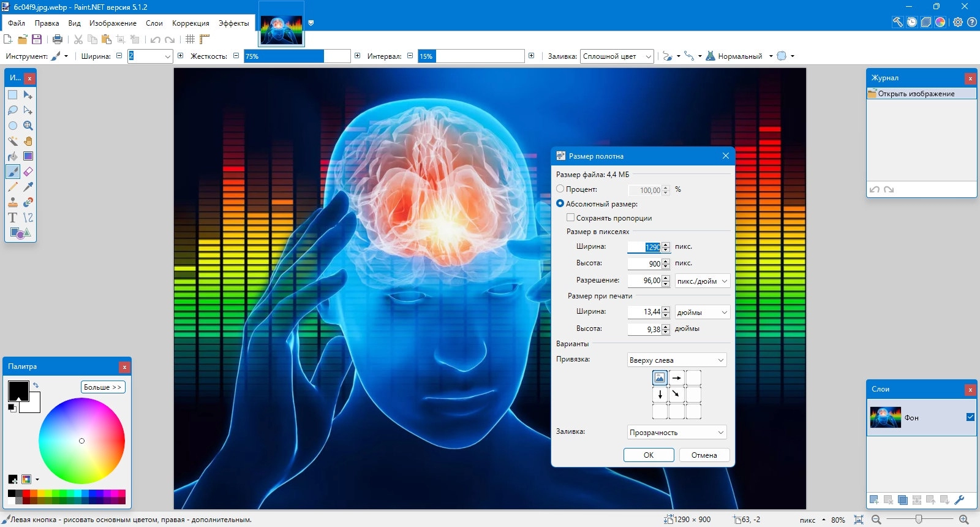Expand the Заливка Прозрачность dropdown in dialog
980x527 pixels.
(x=677, y=433)
